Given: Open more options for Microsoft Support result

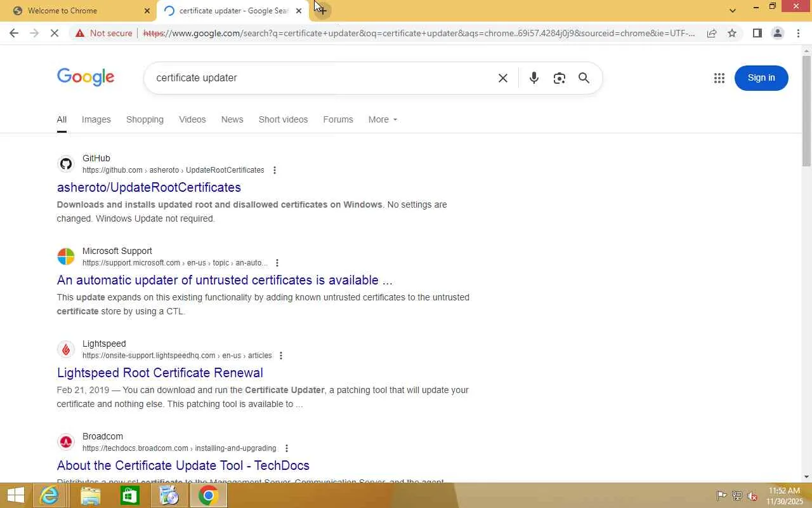Looking at the screenshot, I should 277,263.
